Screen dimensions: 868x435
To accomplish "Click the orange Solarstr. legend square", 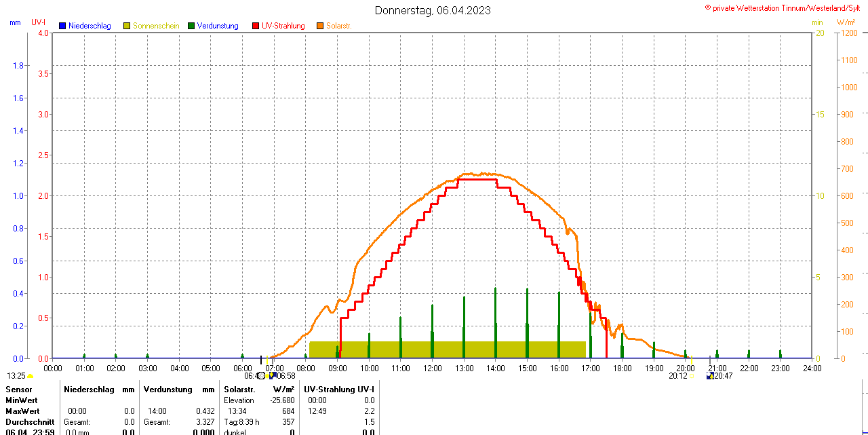I will (320, 26).
